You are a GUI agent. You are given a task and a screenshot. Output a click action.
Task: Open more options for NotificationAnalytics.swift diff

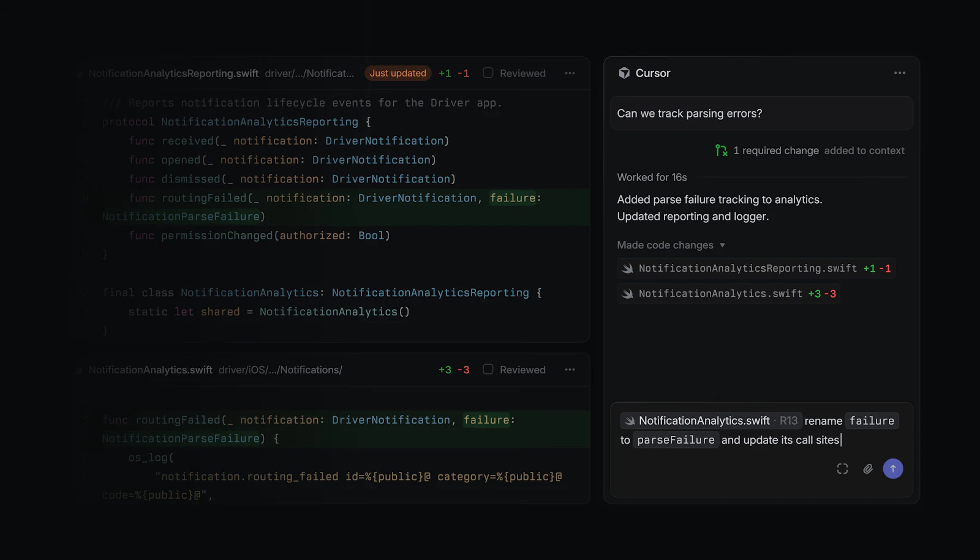pos(570,370)
